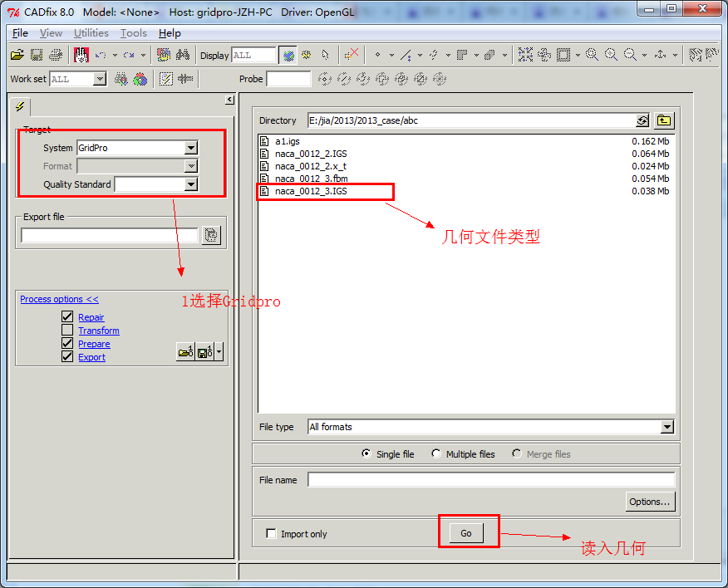Open the File type All formats dropdown

point(667,427)
